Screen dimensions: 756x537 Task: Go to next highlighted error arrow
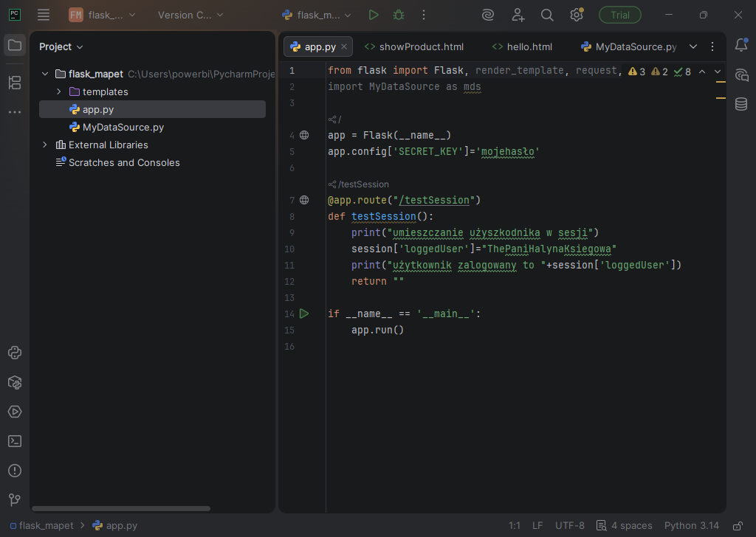point(718,72)
